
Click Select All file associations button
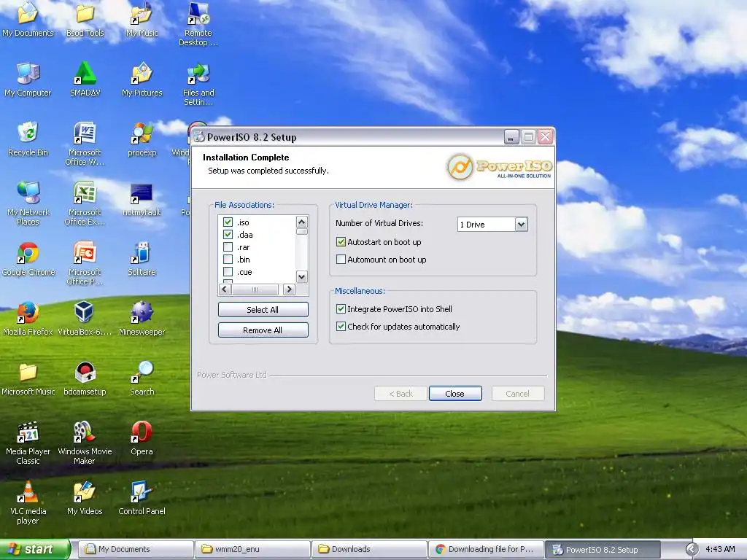[263, 309]
